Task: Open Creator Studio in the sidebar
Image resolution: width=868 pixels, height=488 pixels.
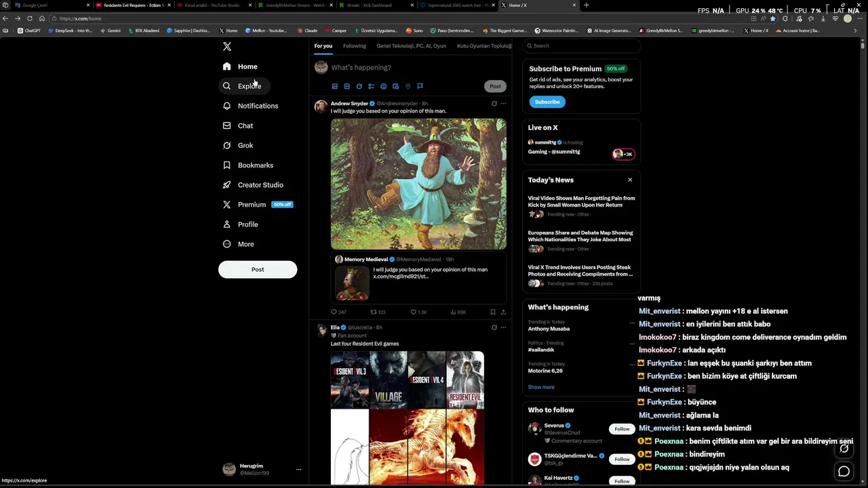Action: click(253, 185)
